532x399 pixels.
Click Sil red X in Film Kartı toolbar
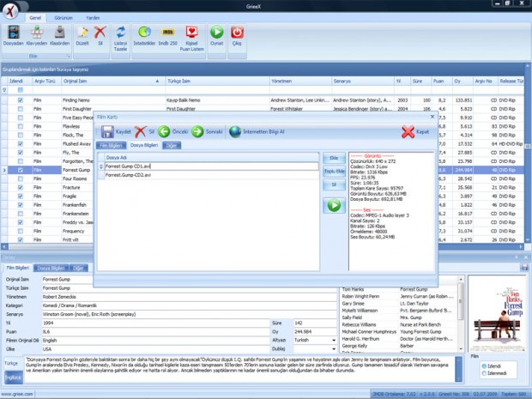pos(140,131)
